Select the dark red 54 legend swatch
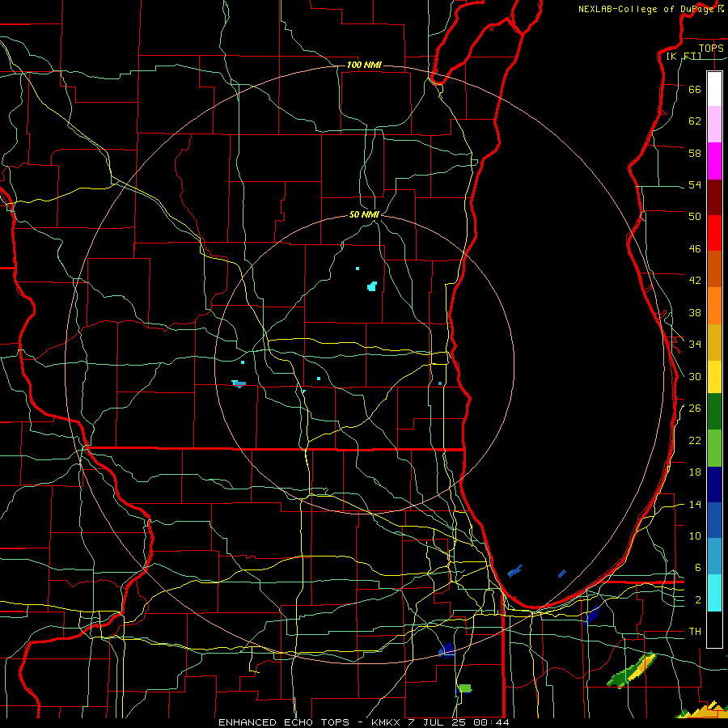Image resolution: width=728 pixels, height=728 pixels. [x=714, y=197]
